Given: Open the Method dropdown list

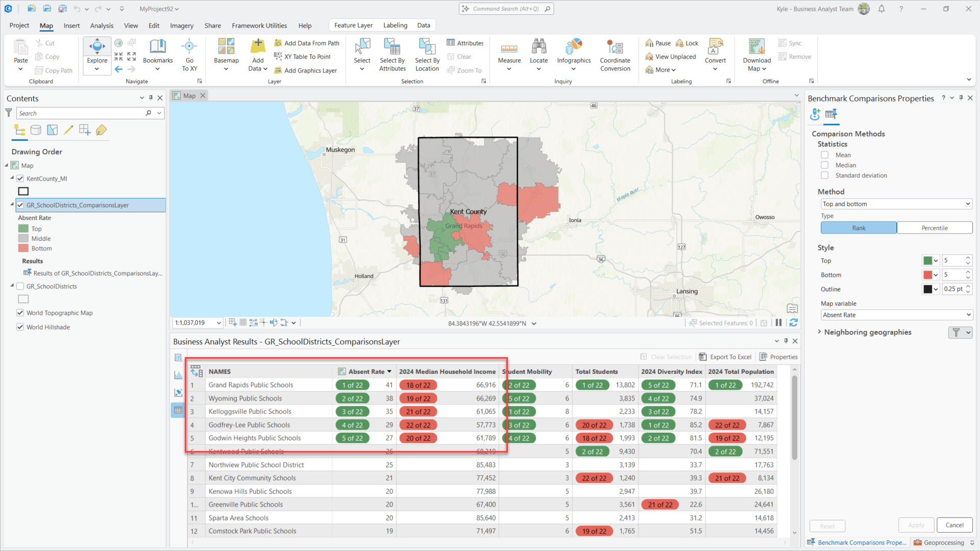Looking at the screenshot, I should (895, 204).
